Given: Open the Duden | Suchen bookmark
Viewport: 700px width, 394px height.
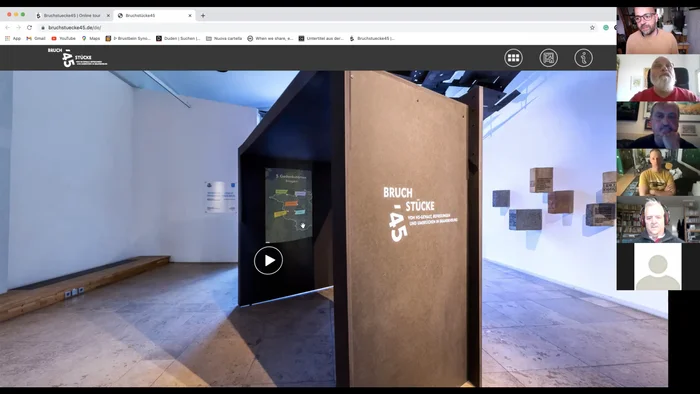Looking at the screenshot, I should pos(178,38).
